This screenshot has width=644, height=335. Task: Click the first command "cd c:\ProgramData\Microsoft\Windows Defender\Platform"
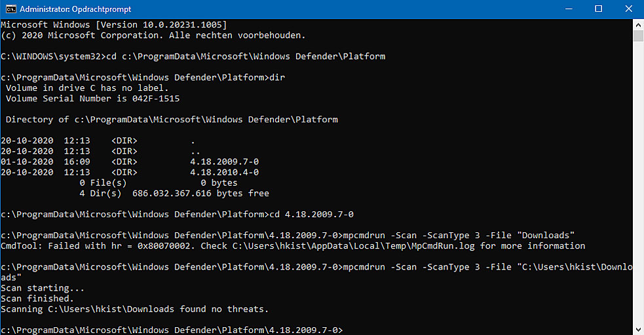246,56
